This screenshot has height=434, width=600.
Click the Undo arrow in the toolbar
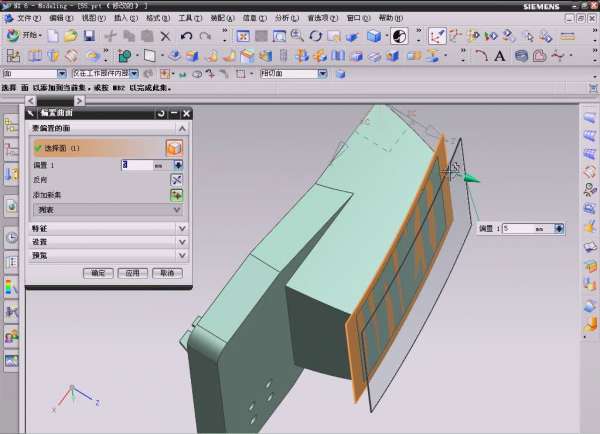pyautogui.click(x=185, y=36)
